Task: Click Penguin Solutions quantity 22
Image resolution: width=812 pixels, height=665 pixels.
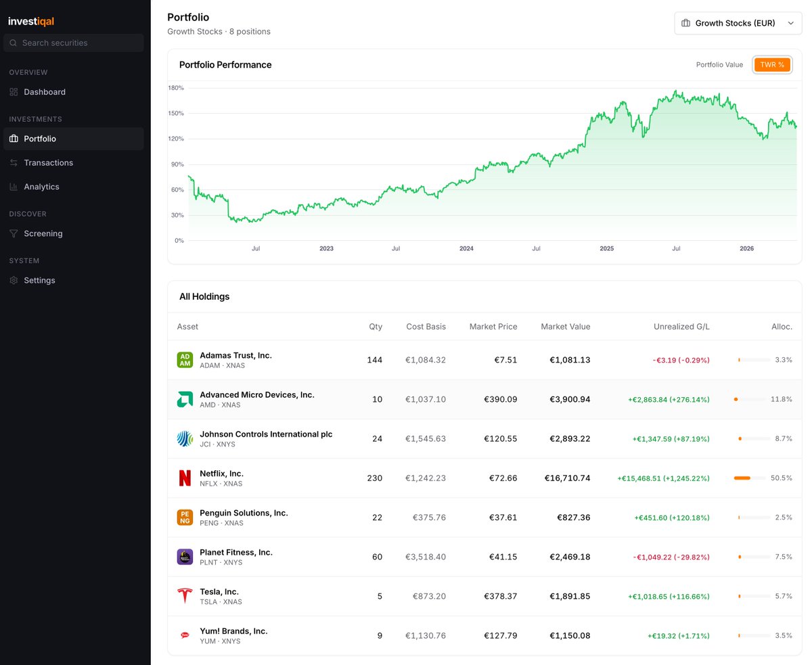Action: click(377, 518)
